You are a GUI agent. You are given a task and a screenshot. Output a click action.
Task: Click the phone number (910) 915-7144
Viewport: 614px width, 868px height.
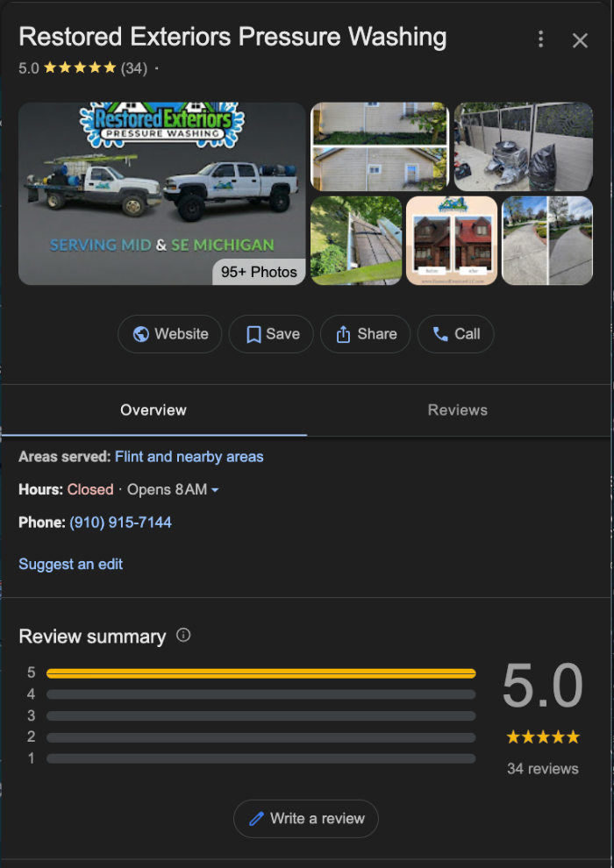[121, 523]
